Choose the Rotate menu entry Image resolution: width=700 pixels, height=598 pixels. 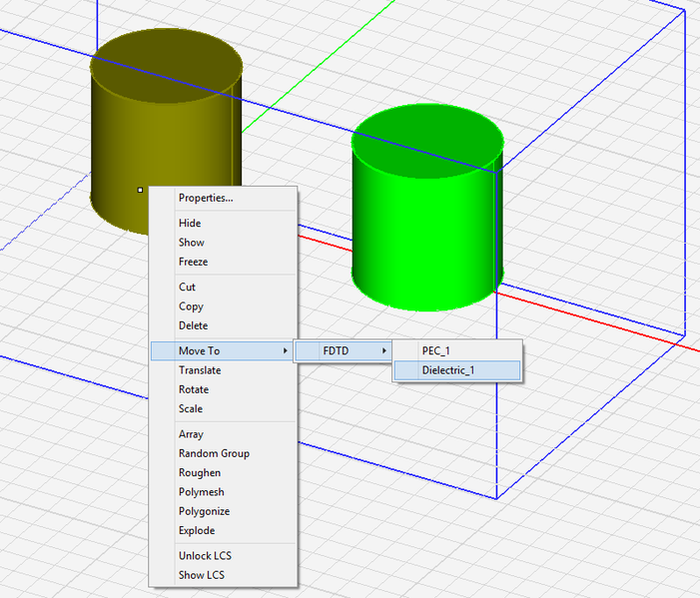click(194, 389)
